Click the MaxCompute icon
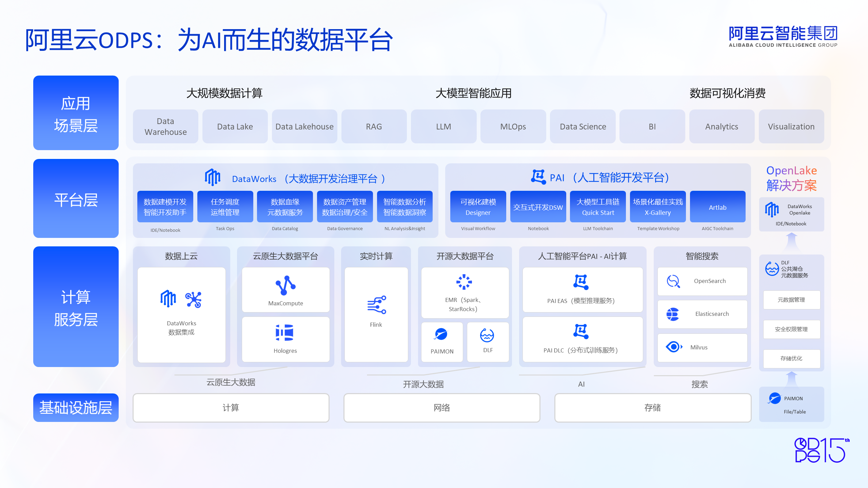 point(285,285)
